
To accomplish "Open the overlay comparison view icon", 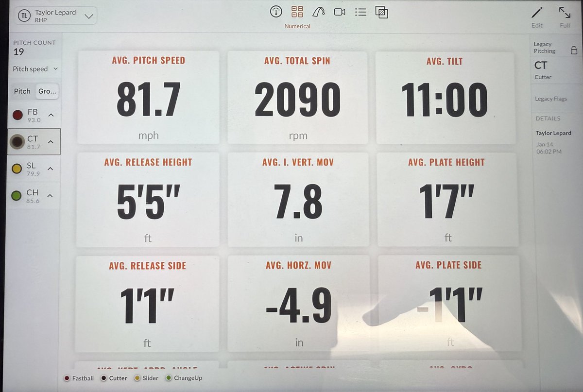I will (x=382, y=12).
